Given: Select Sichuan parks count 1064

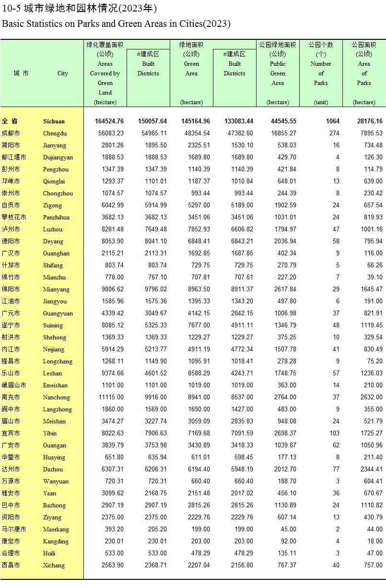Looking at the screenshot, I should [333, 121].
